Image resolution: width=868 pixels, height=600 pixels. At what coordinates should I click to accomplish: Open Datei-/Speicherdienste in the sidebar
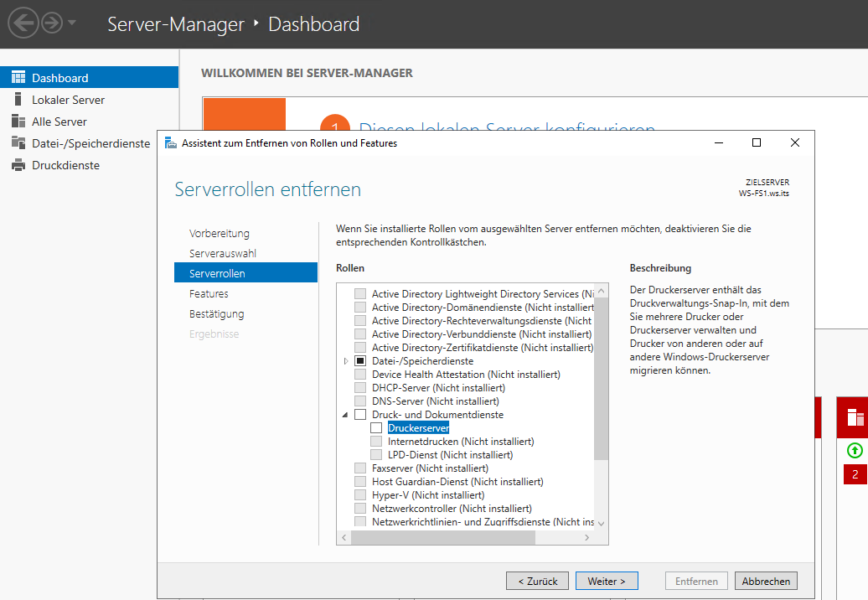point(90,143)
